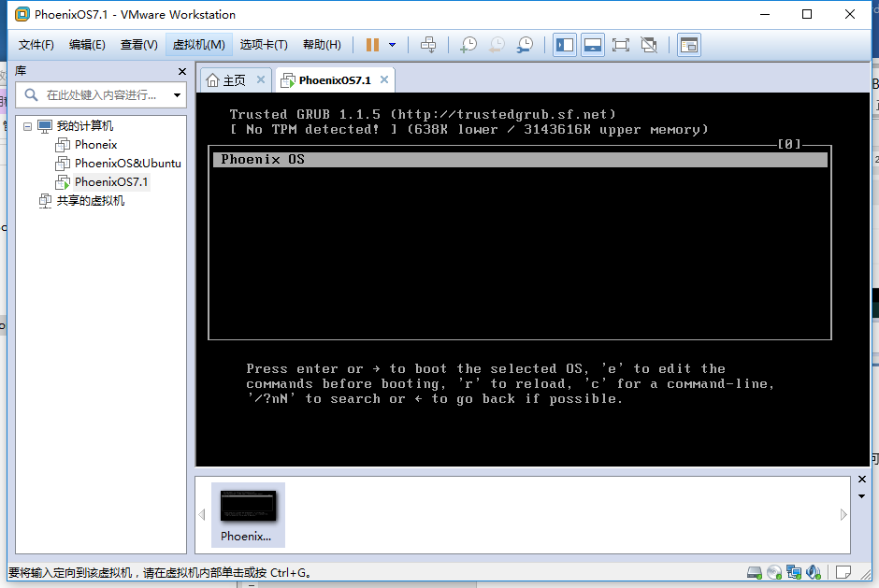Select the PhoenixOS&Ubuntu virtual machine
This screenshot has width=879, height=588.
pyautogui.click(x=127, y=163)
